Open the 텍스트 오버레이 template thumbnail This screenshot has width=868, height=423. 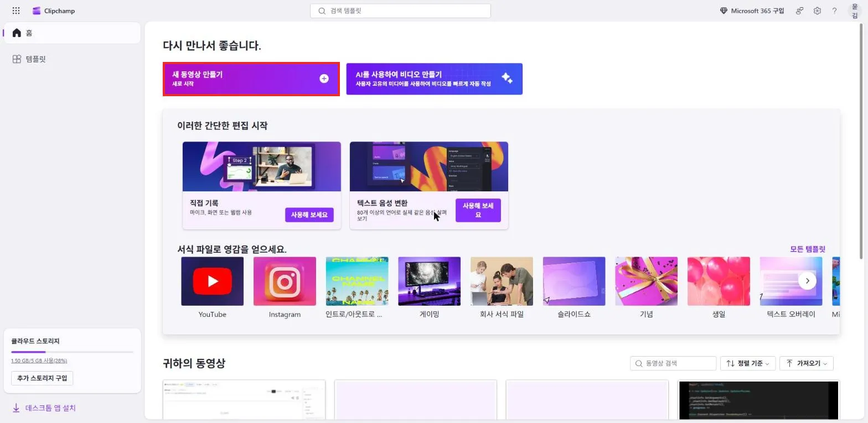(791, 281)
